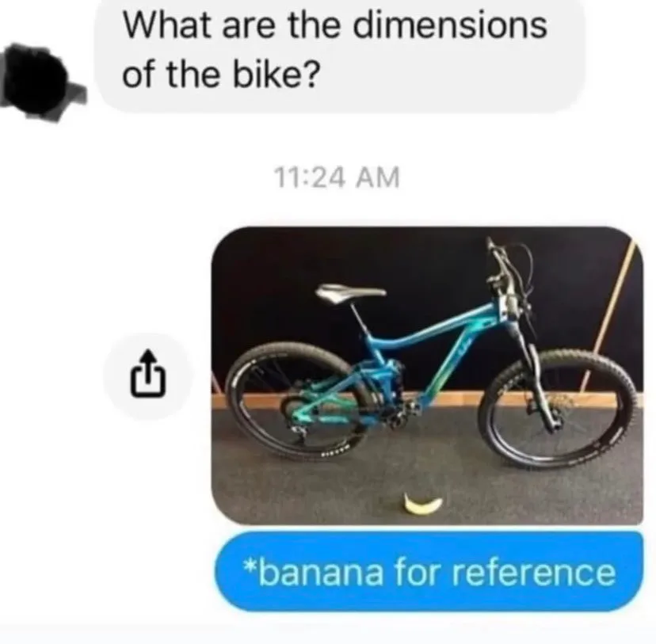Click "AM" in the timestamp
Image resolution: width=656 pixels, height=644 pixels.
[378, 177]
